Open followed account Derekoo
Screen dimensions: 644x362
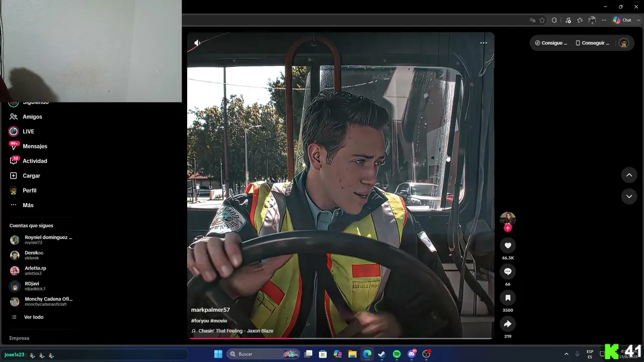27,255
